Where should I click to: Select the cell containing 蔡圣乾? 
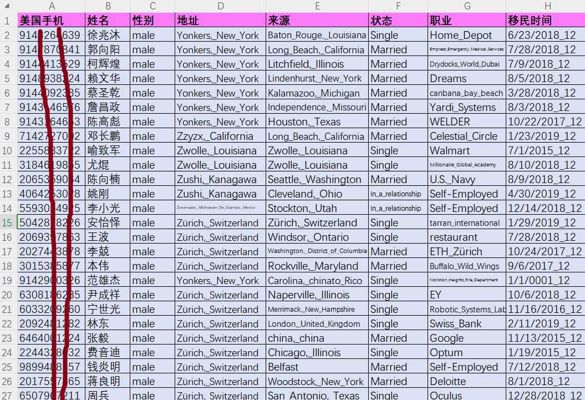tap(108, 93)
